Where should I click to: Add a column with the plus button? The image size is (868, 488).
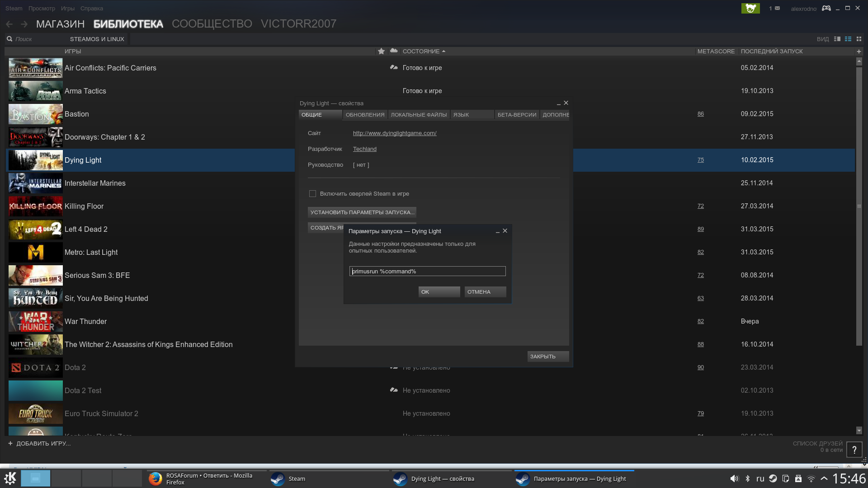859,51
